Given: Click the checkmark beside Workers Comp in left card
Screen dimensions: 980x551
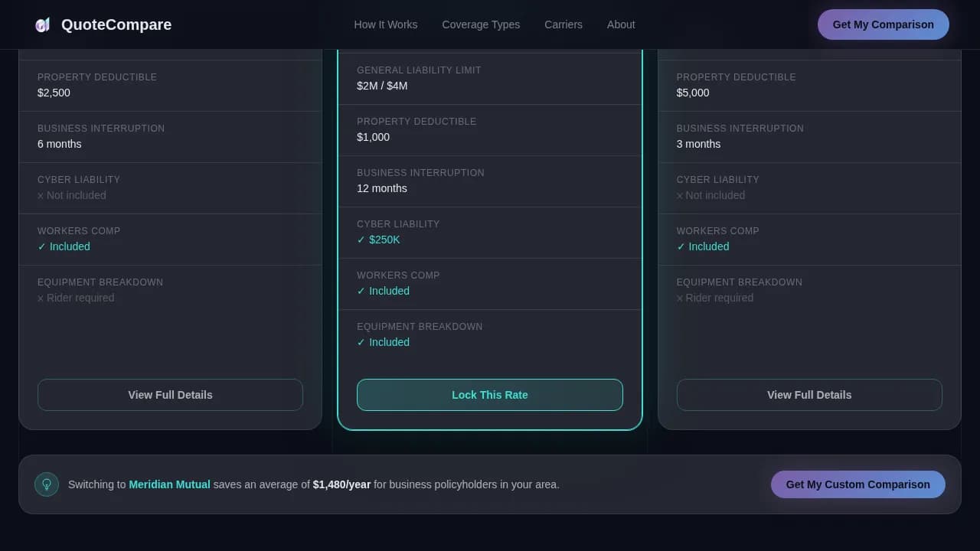Looking at the screenshot, I should click(43, 246).
